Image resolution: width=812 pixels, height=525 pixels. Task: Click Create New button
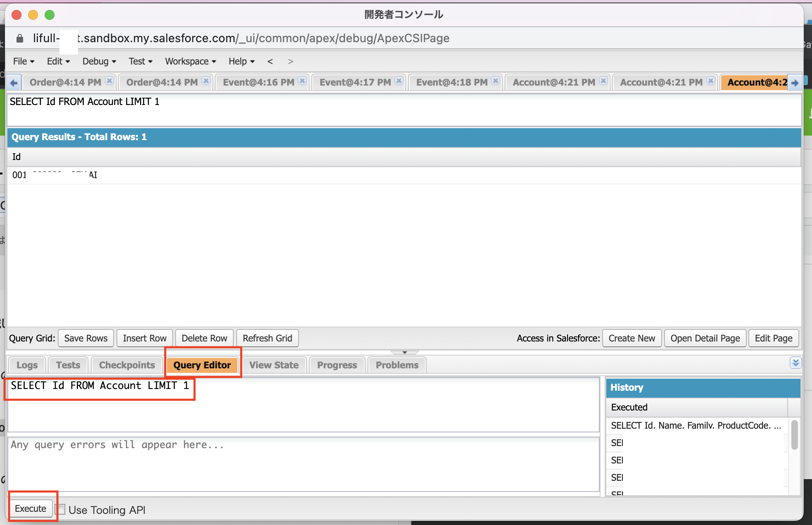[632, 338]
